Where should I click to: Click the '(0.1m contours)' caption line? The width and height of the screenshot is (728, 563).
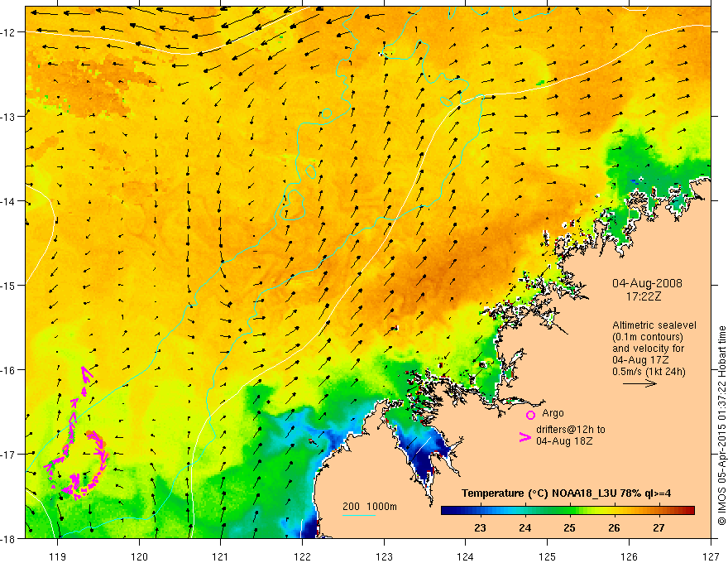click(x=648, y=337)
